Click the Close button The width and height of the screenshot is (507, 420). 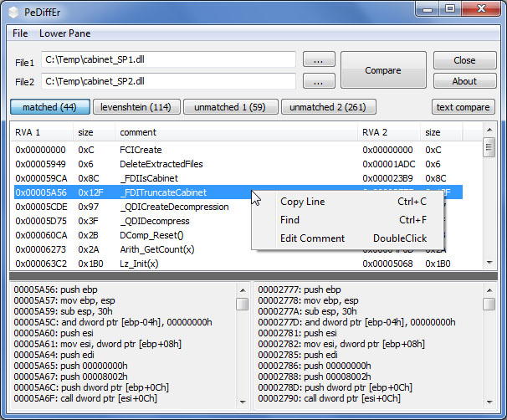point(464,60)
